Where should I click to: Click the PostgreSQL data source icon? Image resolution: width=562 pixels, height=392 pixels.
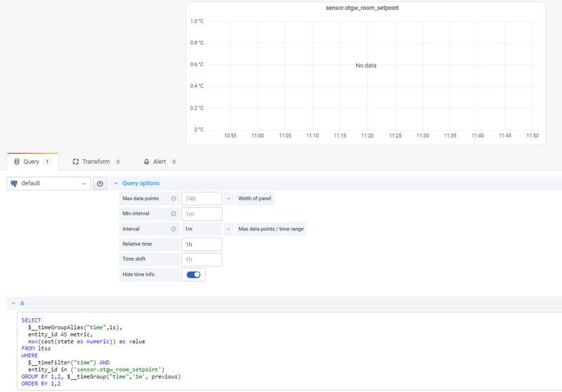(15, 183)
